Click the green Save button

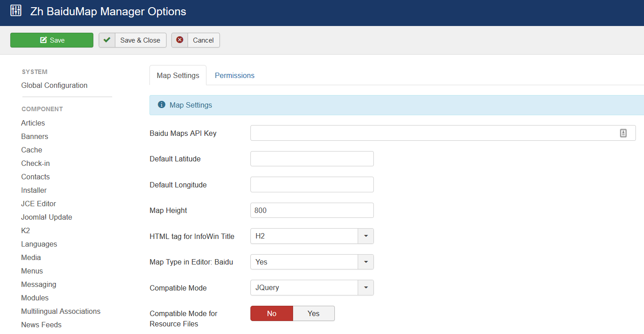(x=52, y=40)
